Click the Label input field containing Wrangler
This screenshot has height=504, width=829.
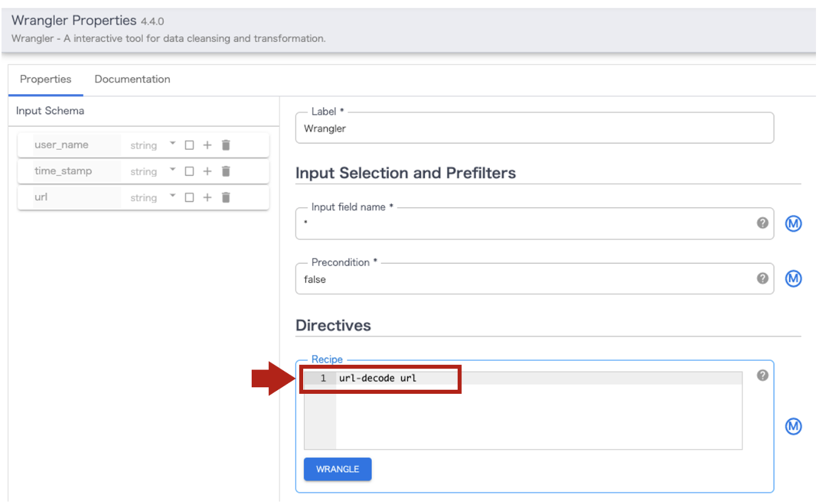click(534, 128)
